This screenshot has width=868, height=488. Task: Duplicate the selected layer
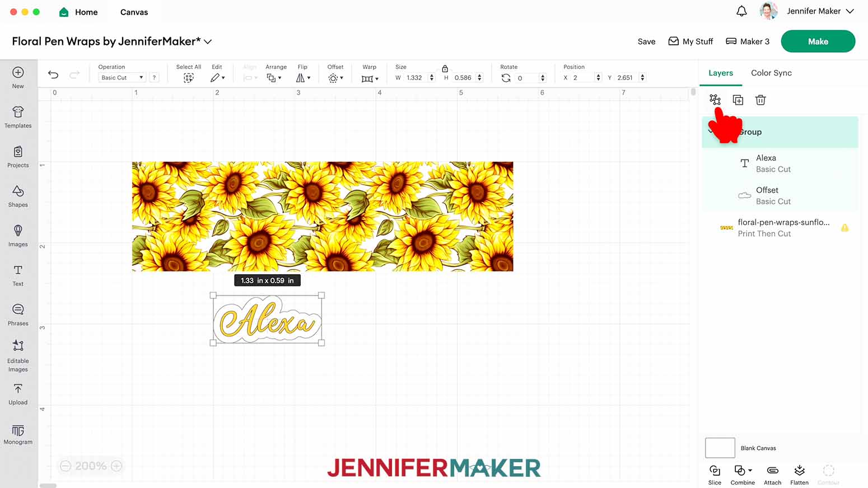(738, 100)
